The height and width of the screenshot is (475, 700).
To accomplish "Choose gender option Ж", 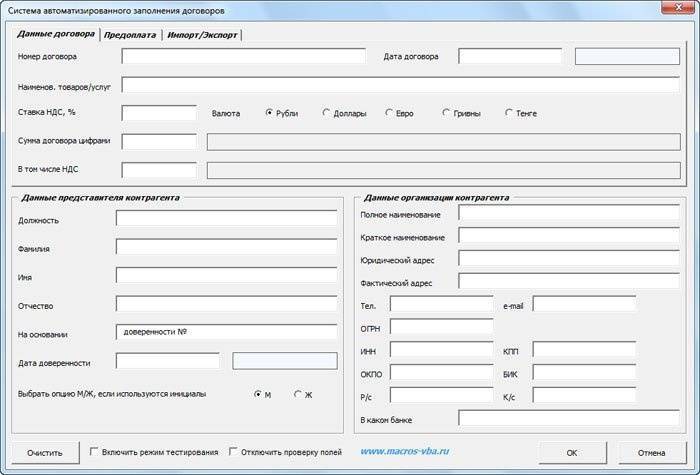I will coord(297,394).
